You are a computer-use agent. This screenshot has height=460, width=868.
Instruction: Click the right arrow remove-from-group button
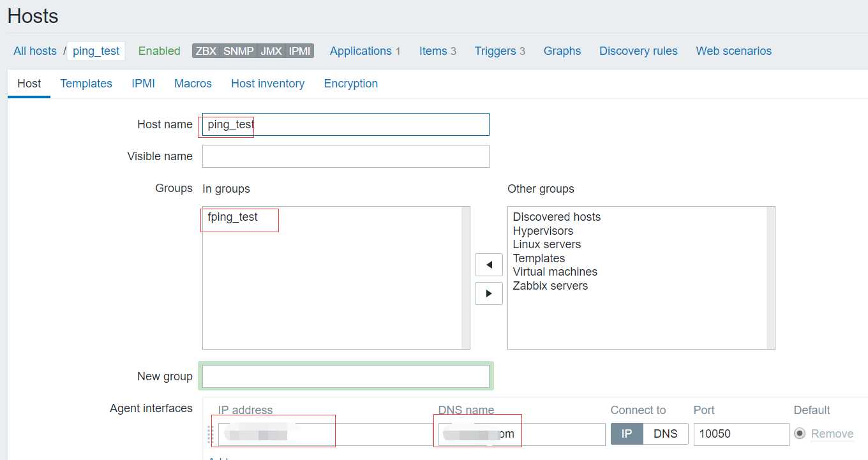(489, 293)
